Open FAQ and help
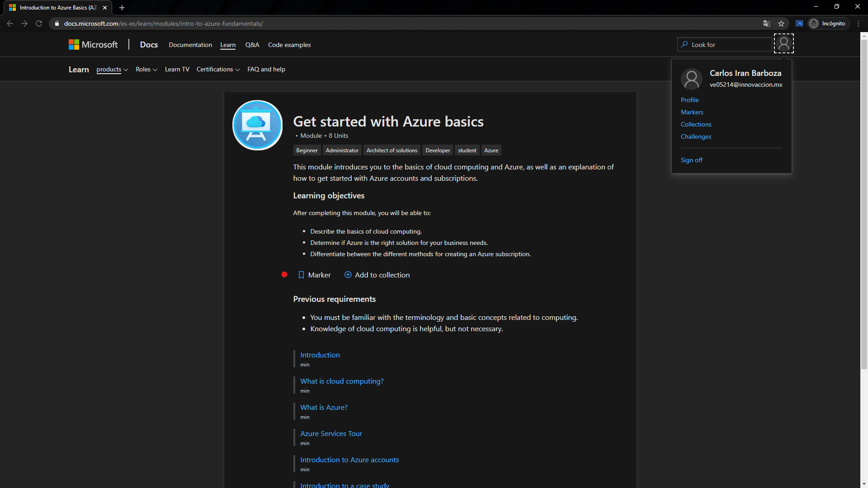868x488 pixels. coord(266,69)
